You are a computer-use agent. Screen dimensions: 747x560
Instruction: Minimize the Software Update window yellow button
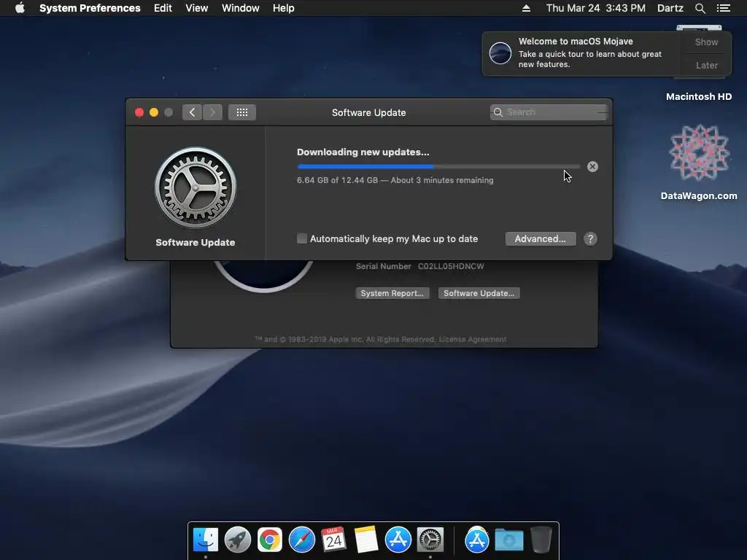tap(154, 112)
